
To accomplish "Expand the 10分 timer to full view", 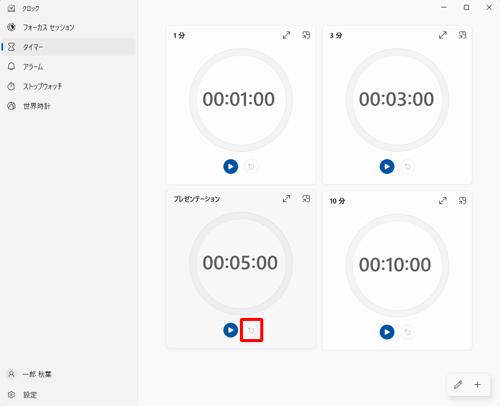I will (443, 201).
